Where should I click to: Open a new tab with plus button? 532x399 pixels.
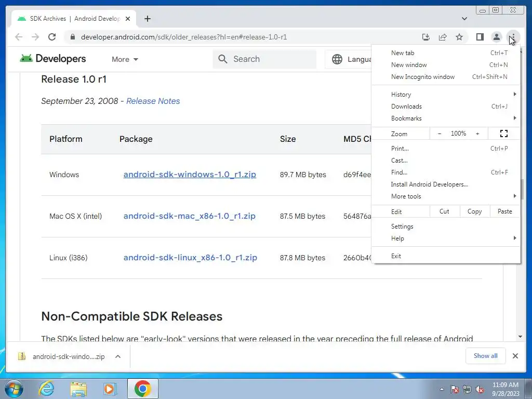[147, 19]
